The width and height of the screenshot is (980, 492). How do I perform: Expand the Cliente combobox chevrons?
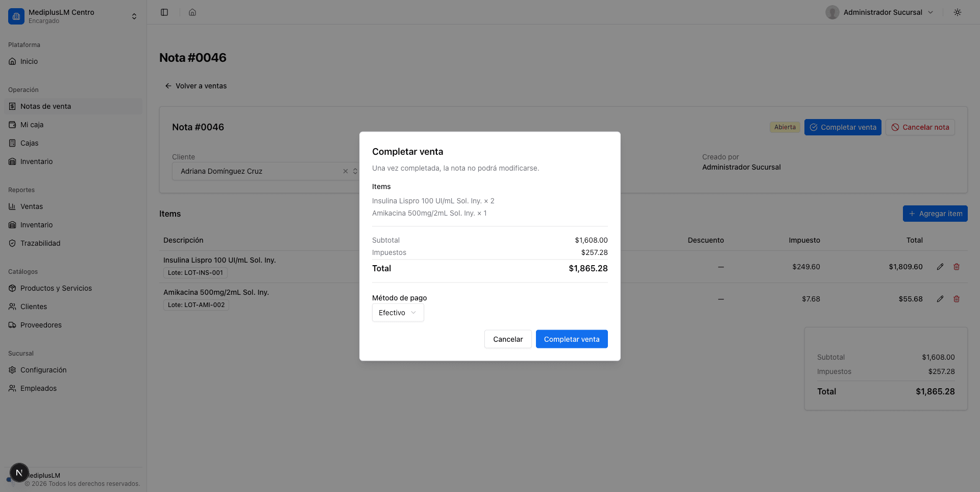[x=355, y=171]
